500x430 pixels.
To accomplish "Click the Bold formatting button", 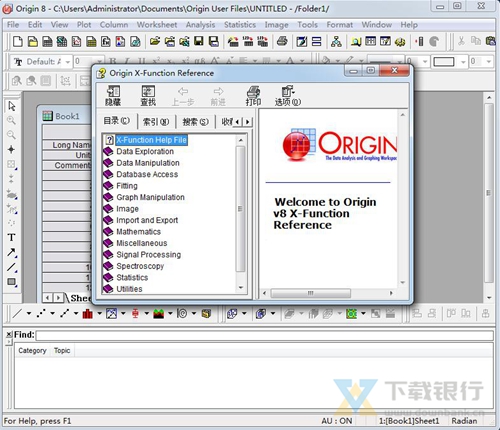I will [113, 62].
